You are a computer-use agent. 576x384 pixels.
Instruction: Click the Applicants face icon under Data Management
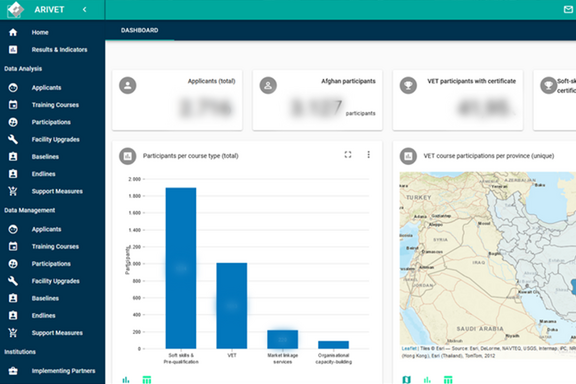pos(13,229)
